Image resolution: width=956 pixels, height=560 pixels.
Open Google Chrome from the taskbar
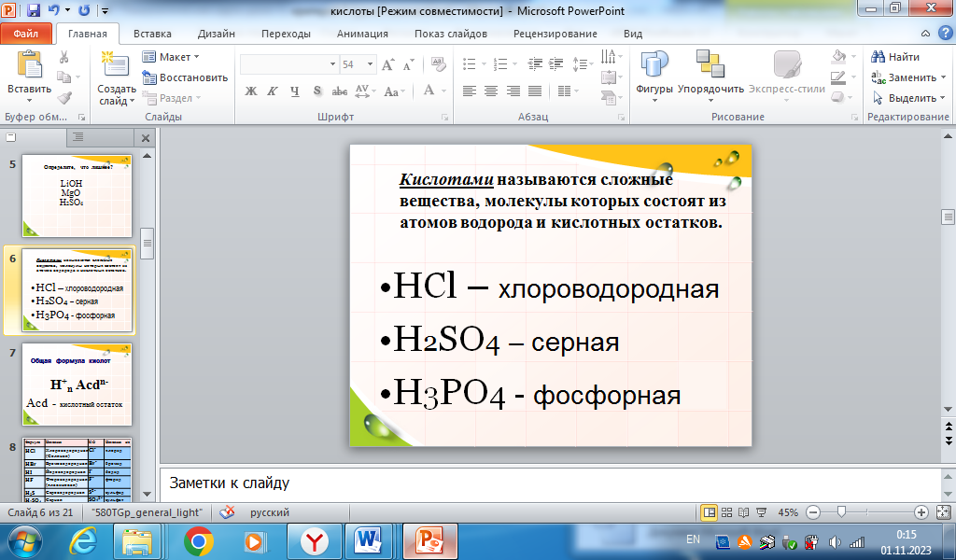point(198,541)
